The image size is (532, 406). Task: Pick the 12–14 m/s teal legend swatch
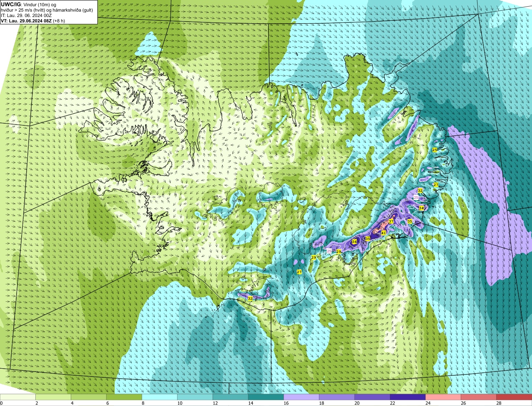coord(231,397)
